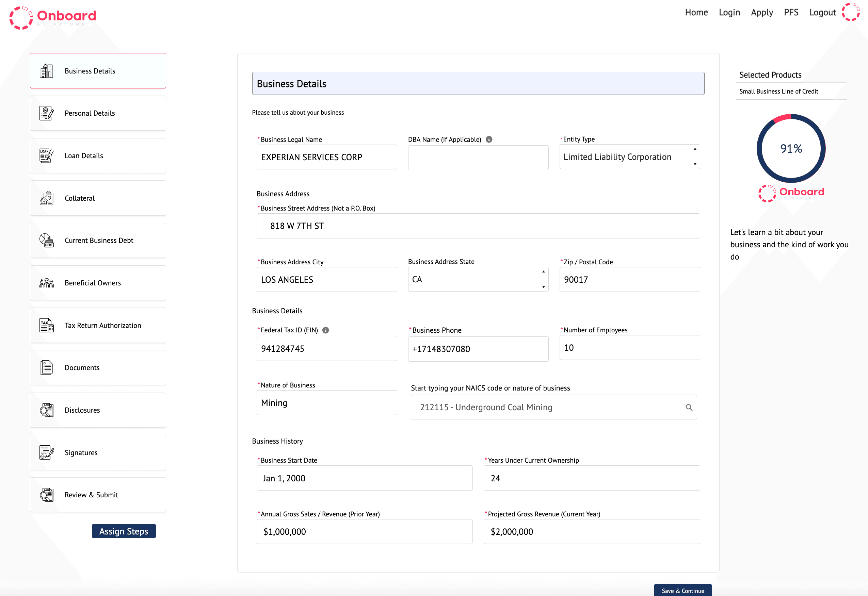Click the Current Business Debt chart icon
The width and height of the screenshot is (868, 596).
pos(47,241)
